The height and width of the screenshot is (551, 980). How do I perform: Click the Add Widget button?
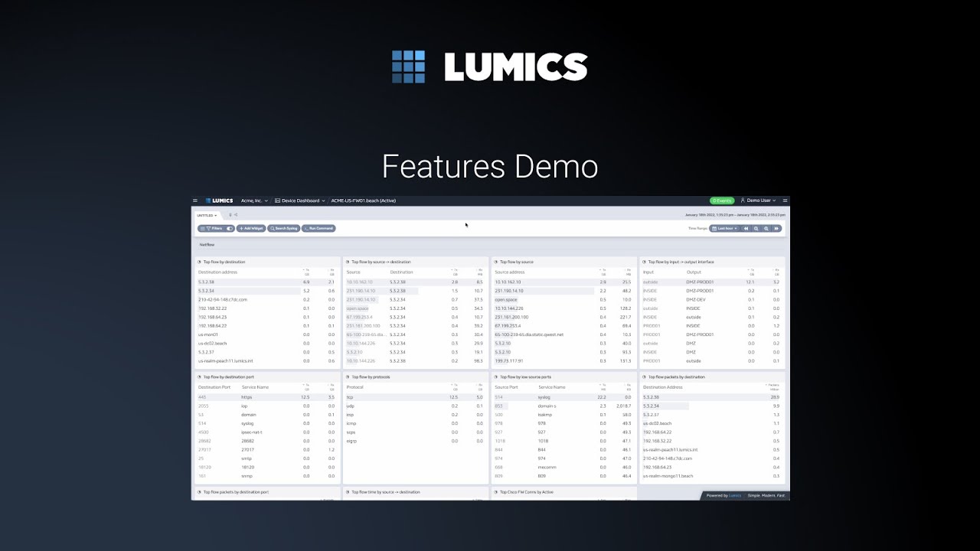pyautogui.click(x=250, y=228)
